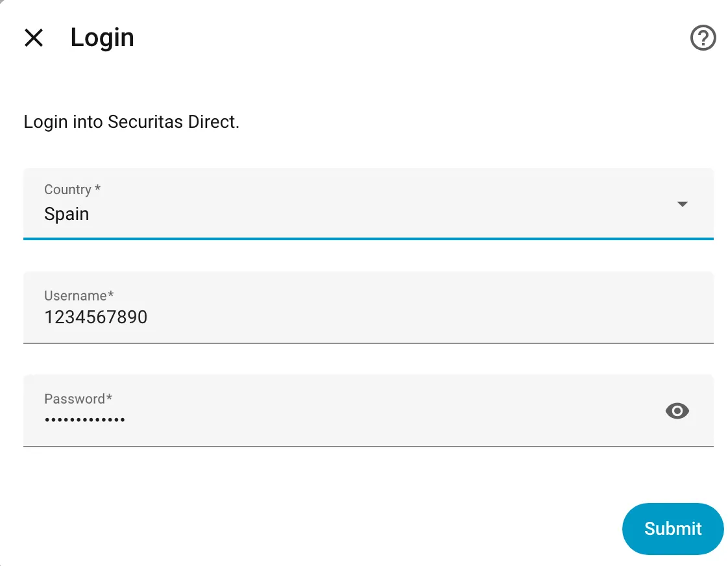Click the Country * field label
Screen dimensions: 728x566
click(73, 190)
